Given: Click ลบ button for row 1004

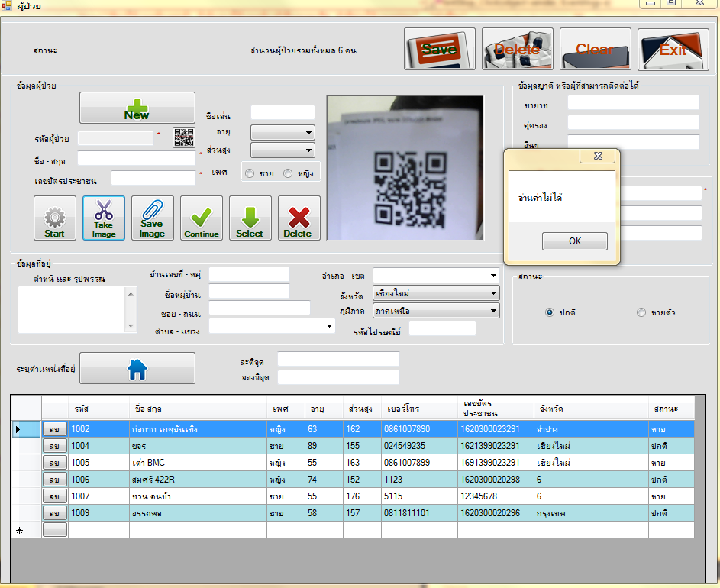Looking at the screenshot, I should tap(55, 446).
